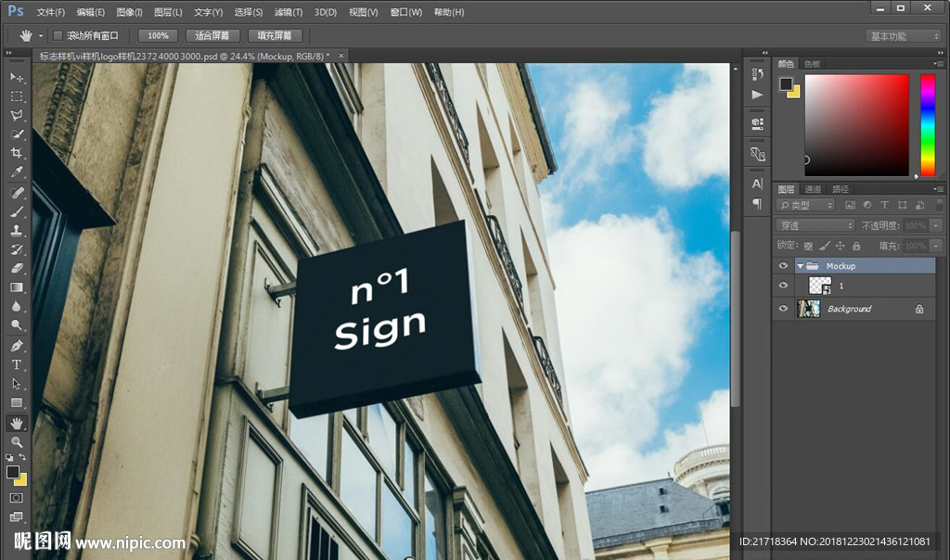This screenshot has width=950, height=560.
Task: Pick the Clone Stamp tool
Action: pos(17,230)
